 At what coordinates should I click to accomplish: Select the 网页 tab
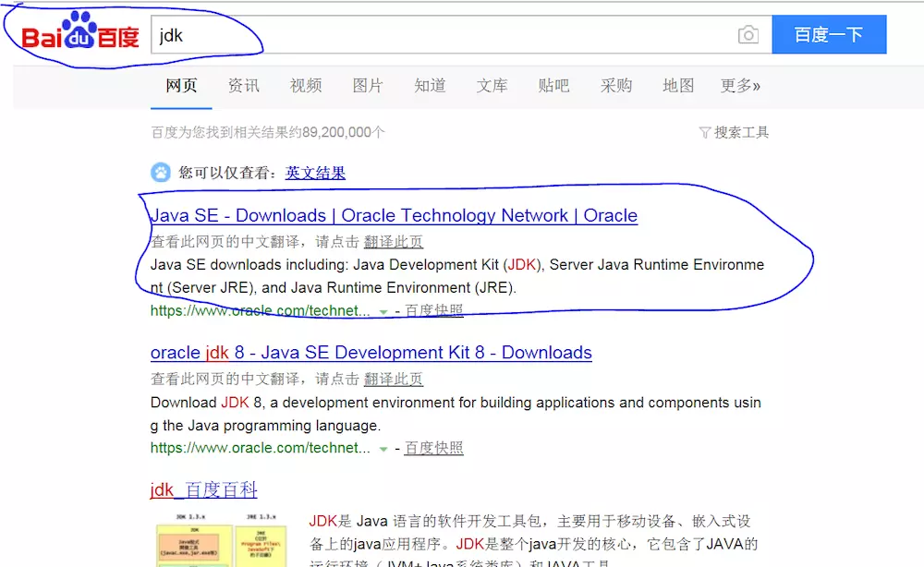181,86
